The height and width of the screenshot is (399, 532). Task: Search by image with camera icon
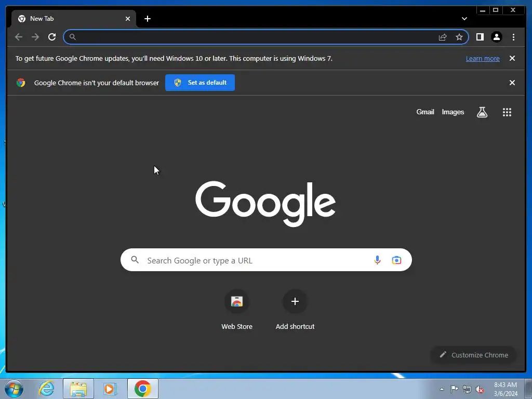pos(396,260)
